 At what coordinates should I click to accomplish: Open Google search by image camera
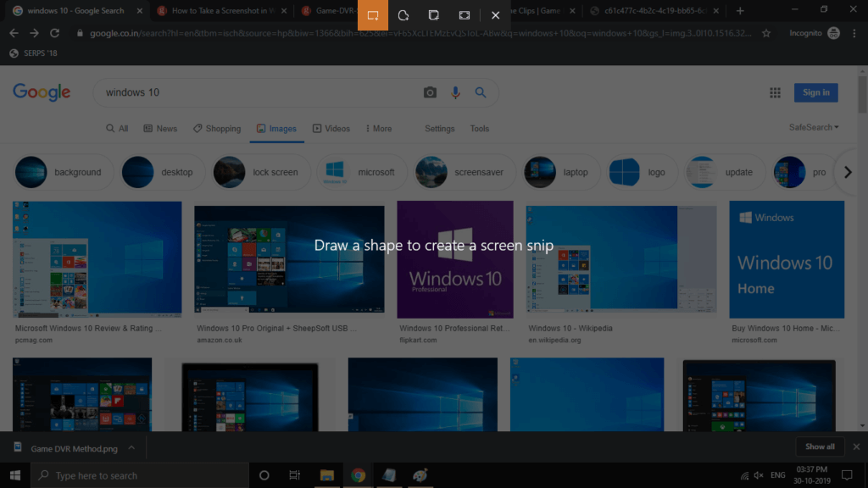[x=430, y=92]
